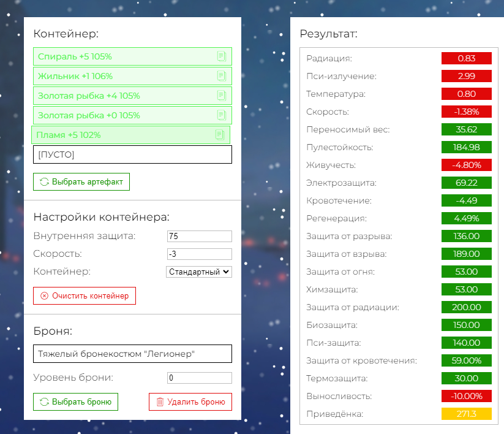Focus the Уровень брони input field
This screenshot has height=434, width=504.
click(199, 378)
